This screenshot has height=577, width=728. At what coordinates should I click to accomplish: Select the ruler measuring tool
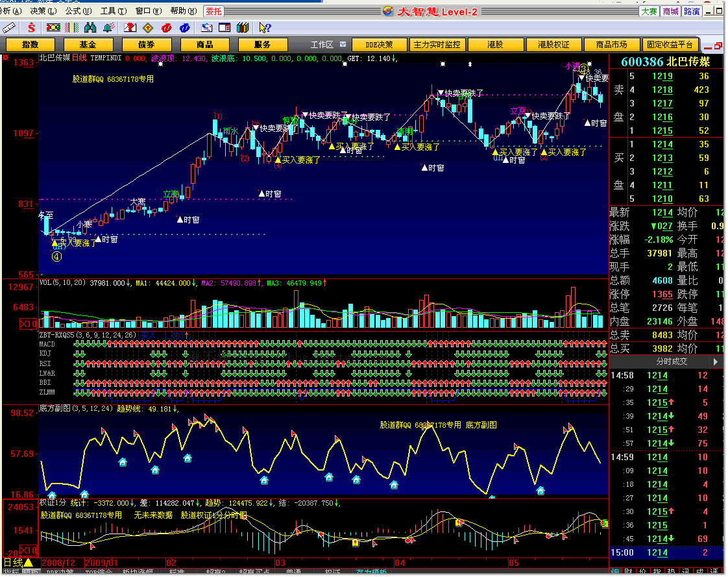coord(9,28)
